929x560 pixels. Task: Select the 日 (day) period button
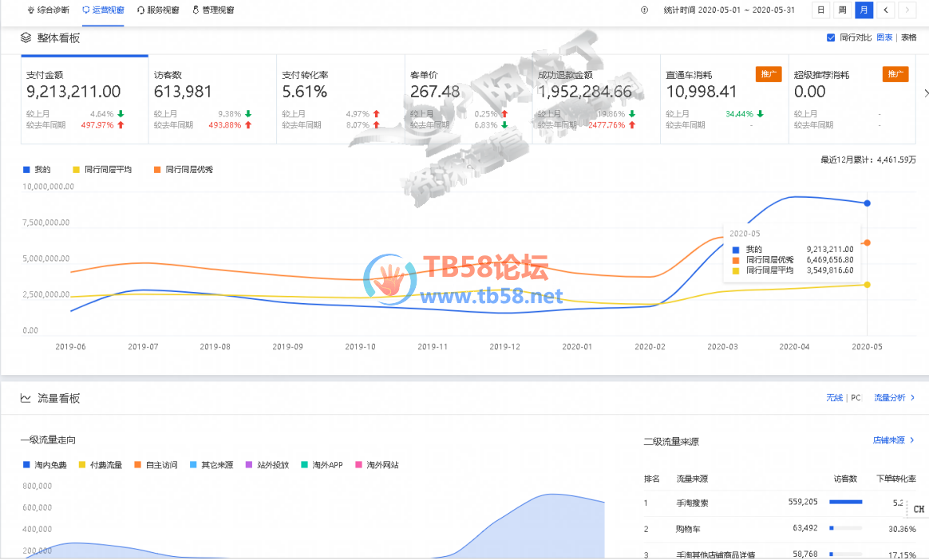820,10
